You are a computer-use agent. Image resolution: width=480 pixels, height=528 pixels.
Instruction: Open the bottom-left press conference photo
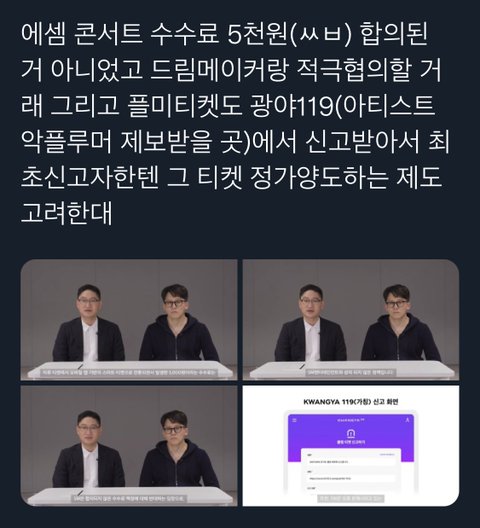(129, 446)
